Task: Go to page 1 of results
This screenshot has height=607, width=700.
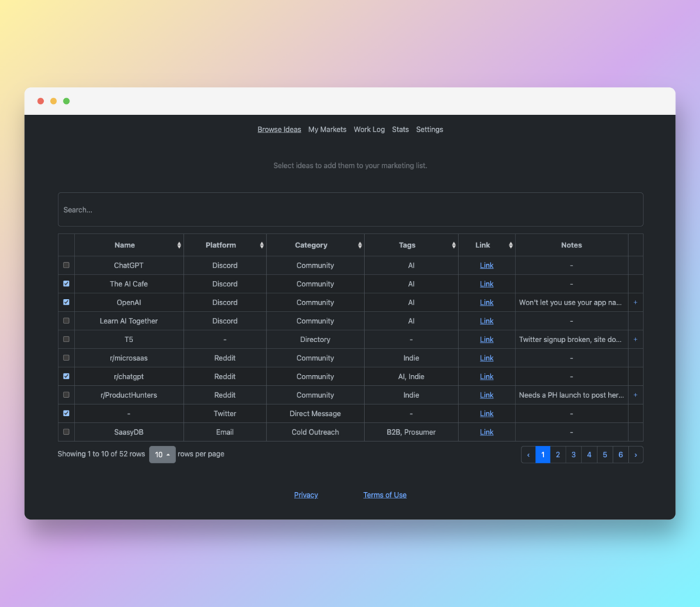Action: (x=543, y=454)
